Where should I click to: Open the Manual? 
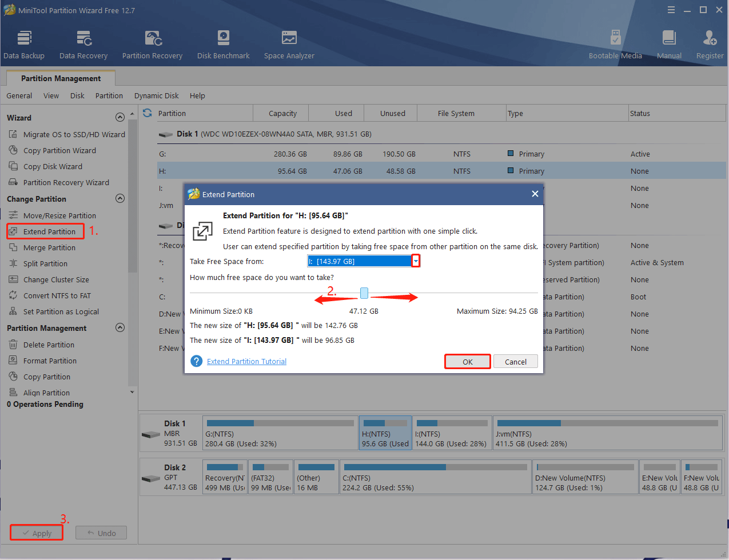pos(669,45)
